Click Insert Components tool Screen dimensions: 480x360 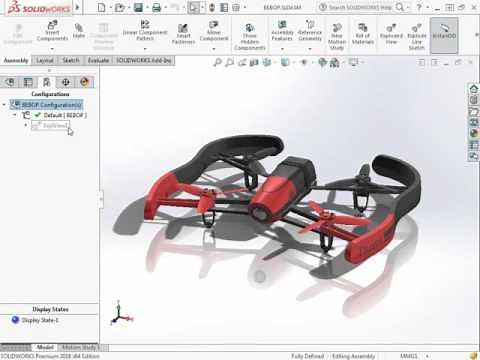(x=52, y=31)
